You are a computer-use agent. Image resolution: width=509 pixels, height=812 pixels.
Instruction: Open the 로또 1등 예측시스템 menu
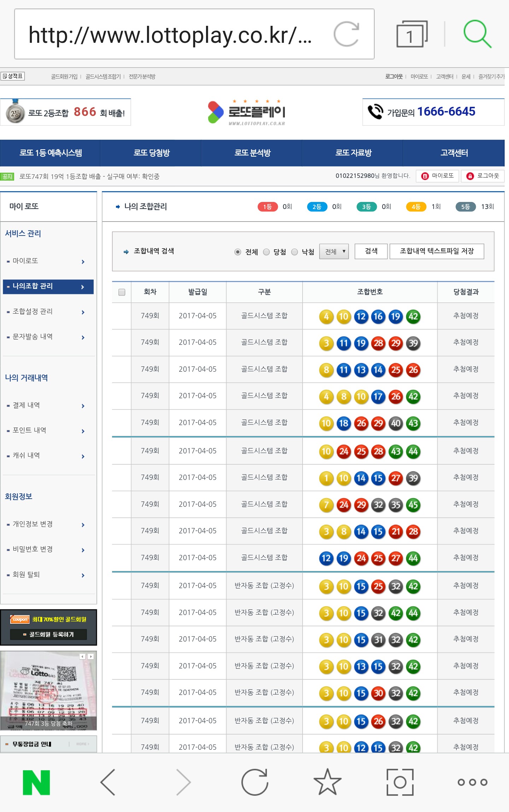tap(51, 153)
